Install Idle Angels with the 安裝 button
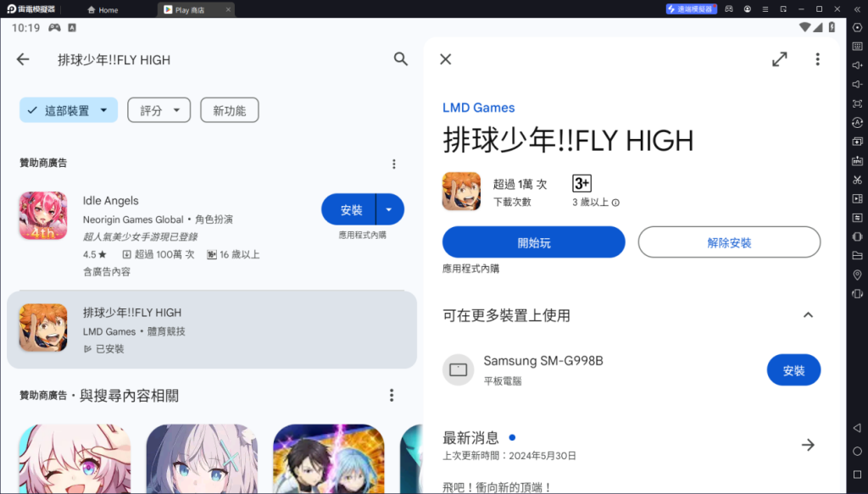The image size is (868, 494). 348,209
